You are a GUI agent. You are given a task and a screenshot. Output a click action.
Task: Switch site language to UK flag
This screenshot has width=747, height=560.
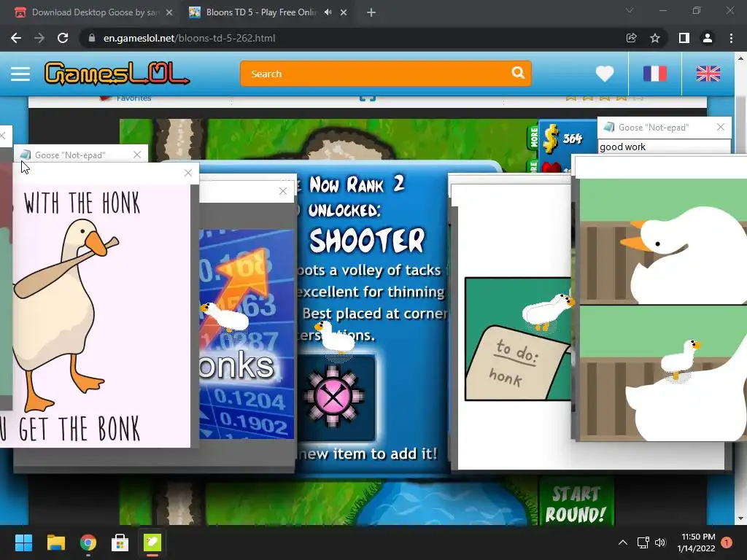point(708,74)
